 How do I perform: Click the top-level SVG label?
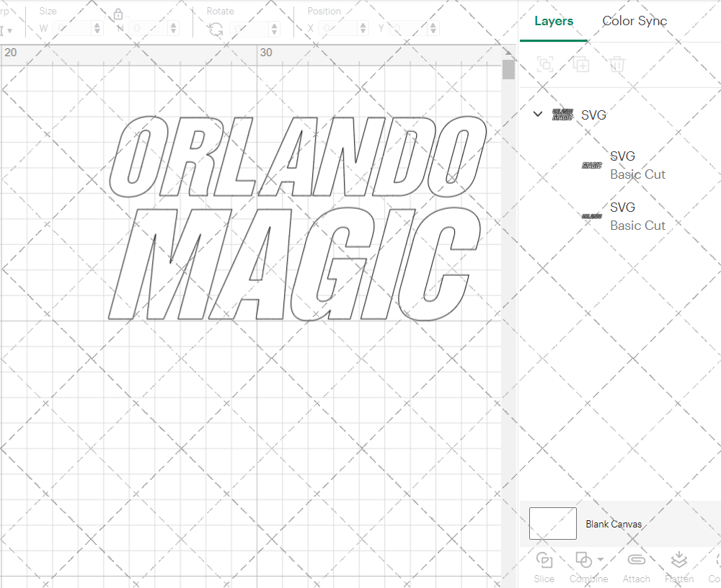point(593,115)
